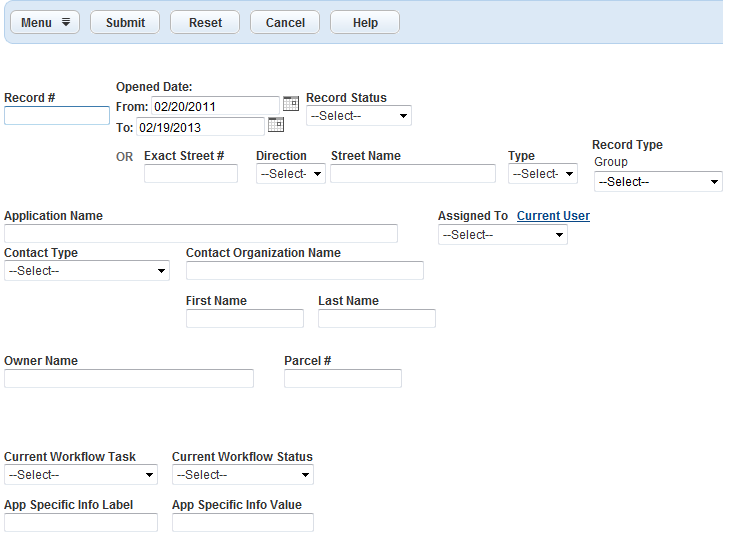Open calendar picker for To date

coord(276,125)
